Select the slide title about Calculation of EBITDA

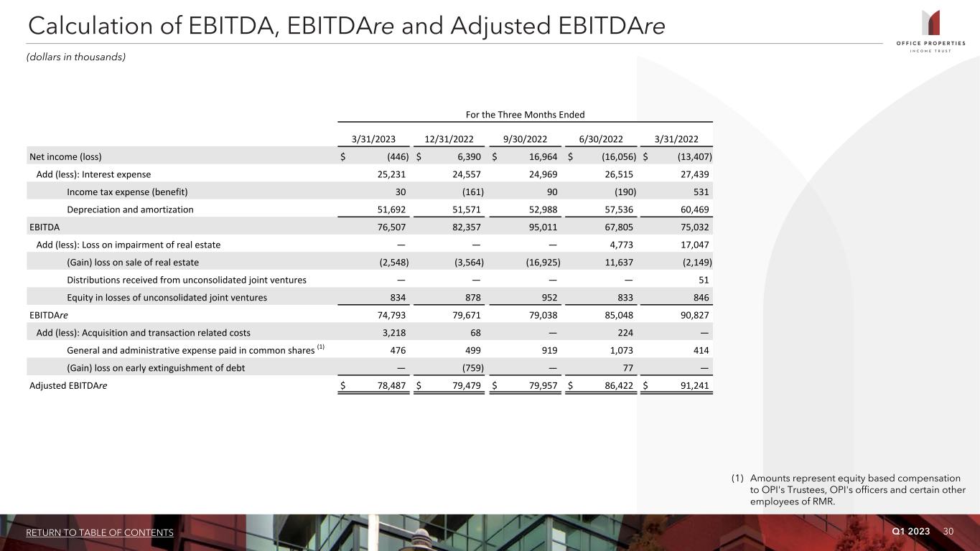pyautogui.click(x=346, y=25)
